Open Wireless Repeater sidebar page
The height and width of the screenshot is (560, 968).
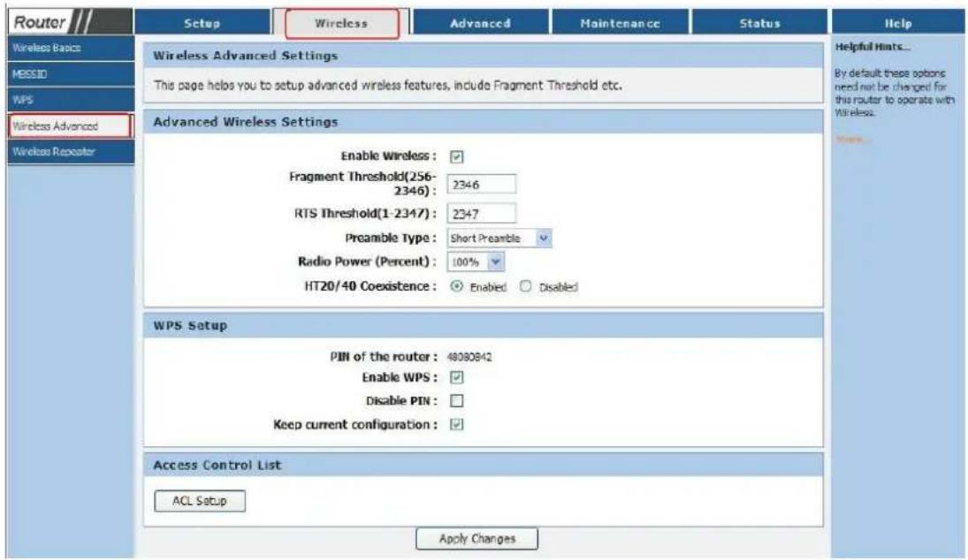[71, 152]
